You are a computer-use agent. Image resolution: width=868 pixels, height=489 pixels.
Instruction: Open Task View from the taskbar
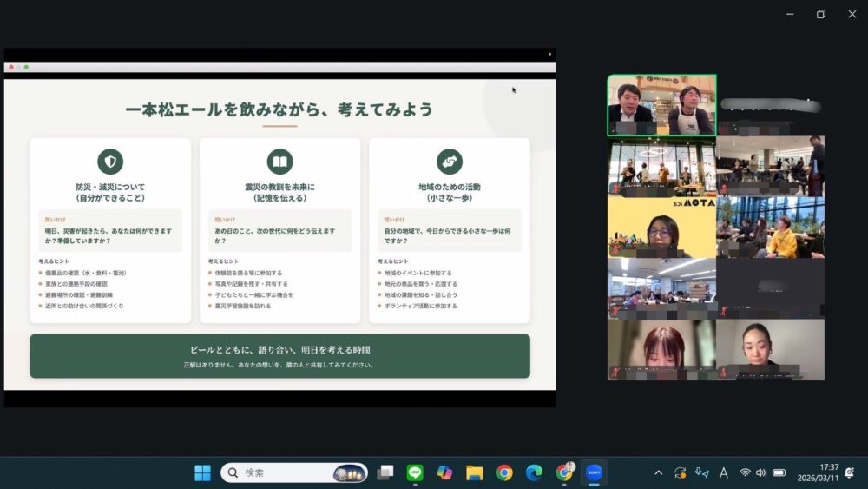tap(385, 472)
